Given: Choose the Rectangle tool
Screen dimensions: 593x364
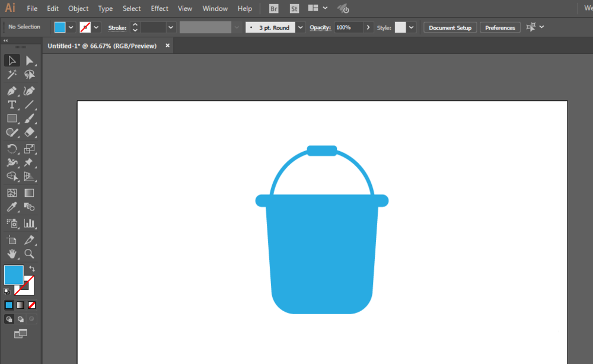Looking at the screenshot, I should pos(12,119).
